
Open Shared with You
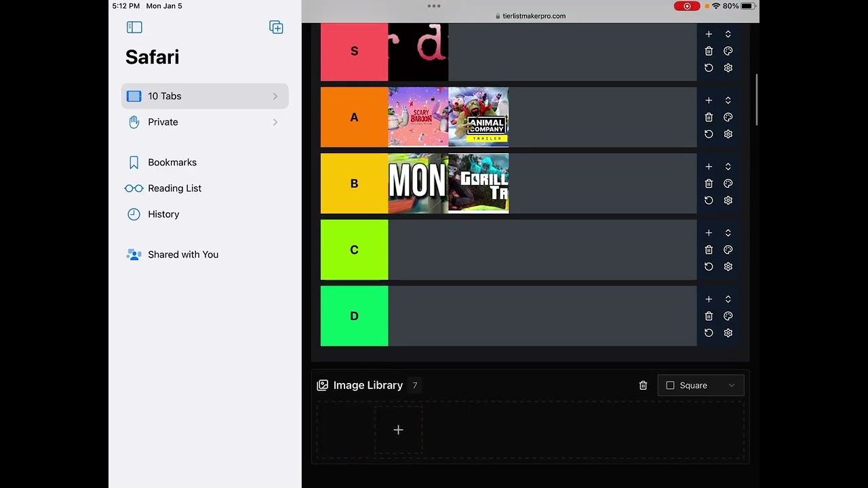click(205, 255)
